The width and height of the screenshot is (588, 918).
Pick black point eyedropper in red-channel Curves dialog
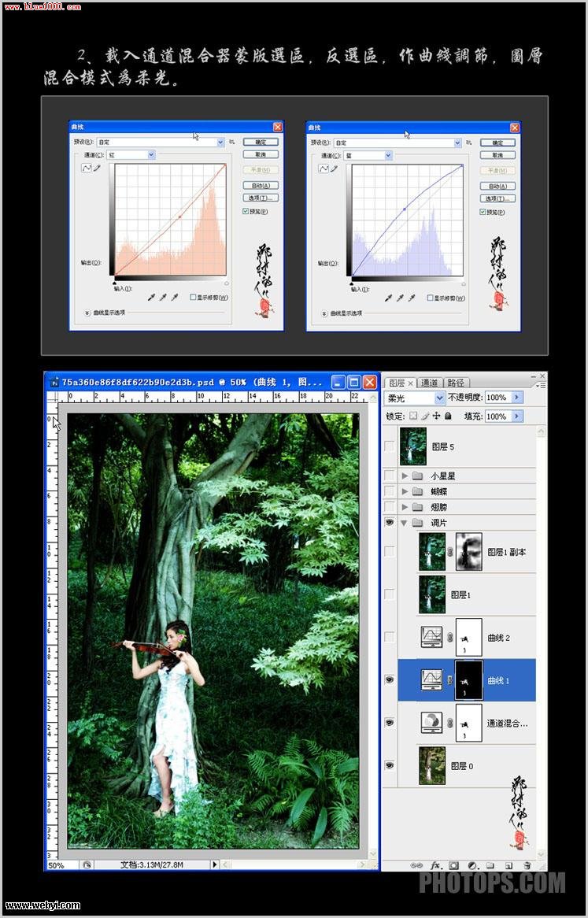pos(152,298)
